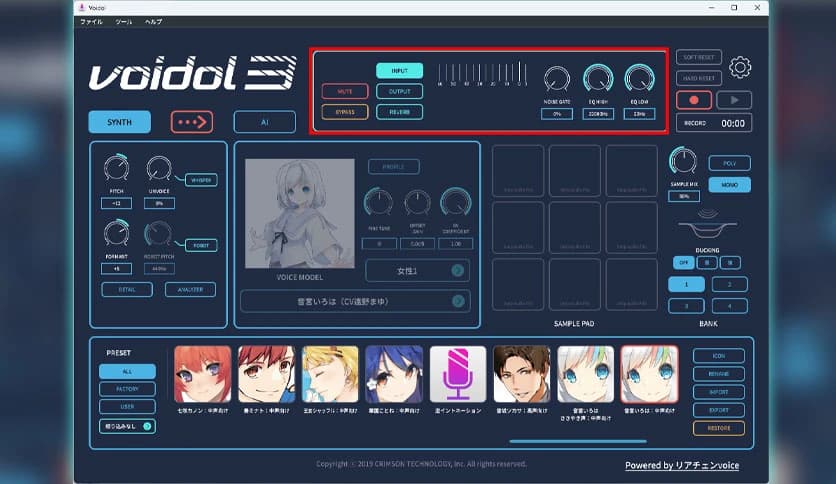This screenshot has height=484, width=836.
Task: Select the 音宮いろは ささやき声 preset
Action: (x=585, y=374)
